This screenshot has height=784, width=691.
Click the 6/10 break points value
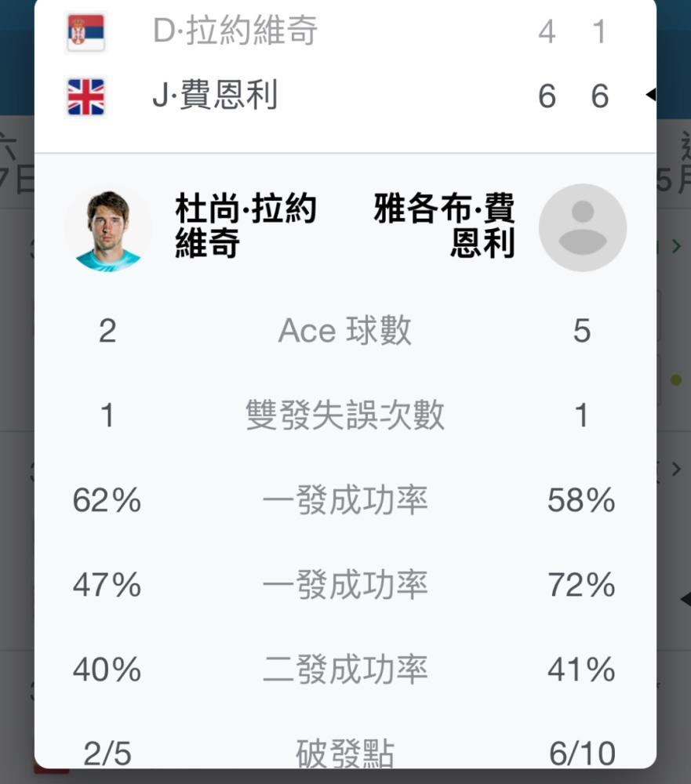(583, 753)
